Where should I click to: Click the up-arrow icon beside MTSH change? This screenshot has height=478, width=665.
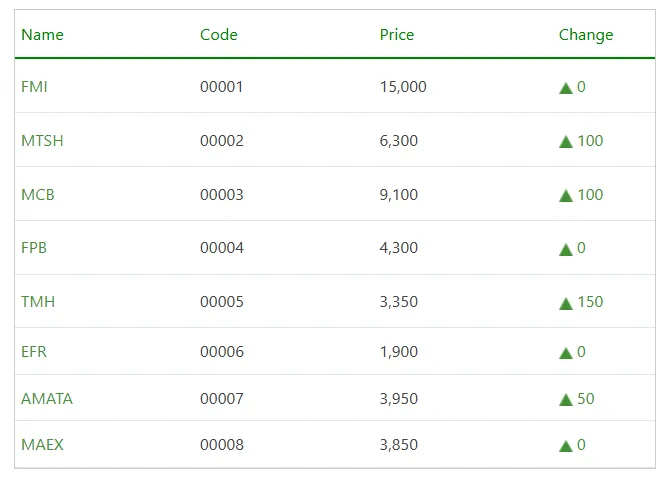click(x=566, y=142)
